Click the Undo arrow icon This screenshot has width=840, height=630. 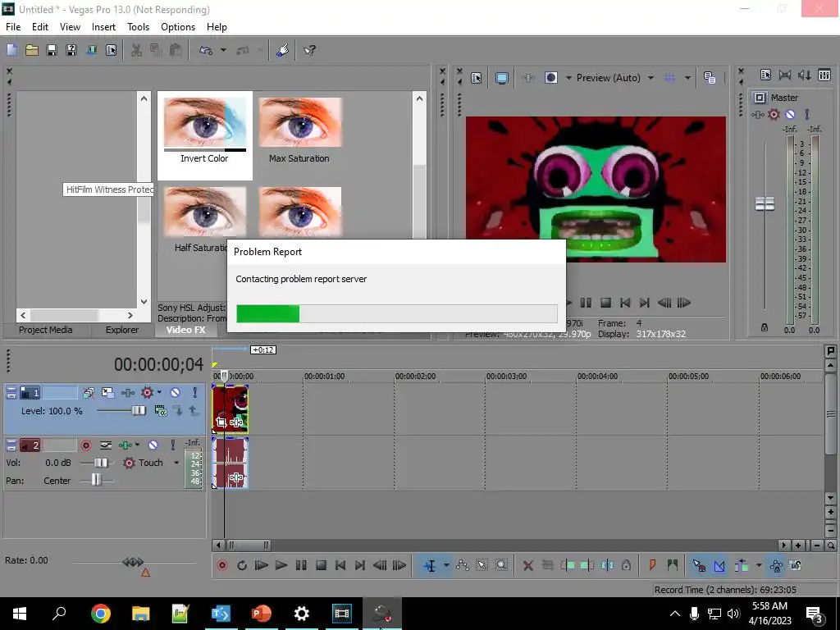206,50
